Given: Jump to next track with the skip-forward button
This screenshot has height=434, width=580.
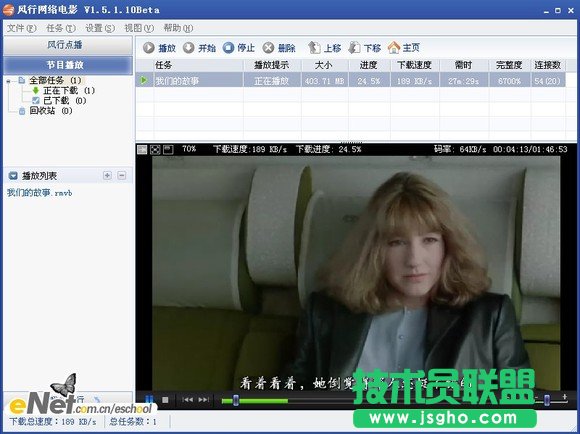Looking at the screenshot, I should click(x=203, y=400).
